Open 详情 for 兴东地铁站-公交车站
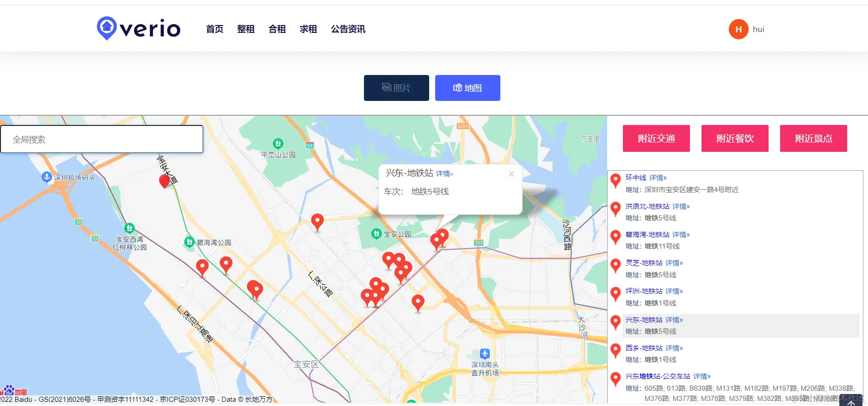This screenshot has width=868, height=406. (x=702, y=376)
